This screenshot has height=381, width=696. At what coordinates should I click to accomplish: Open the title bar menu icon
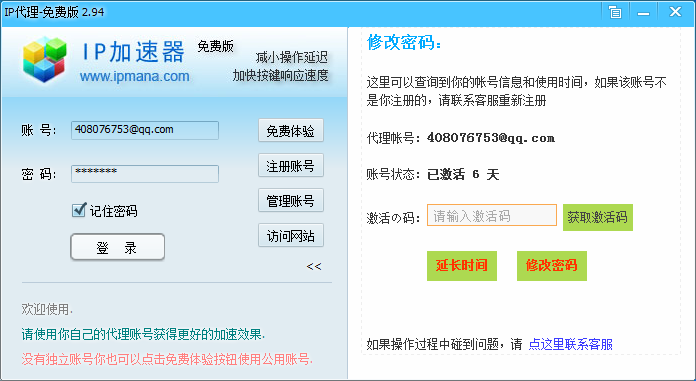[615, 12]
